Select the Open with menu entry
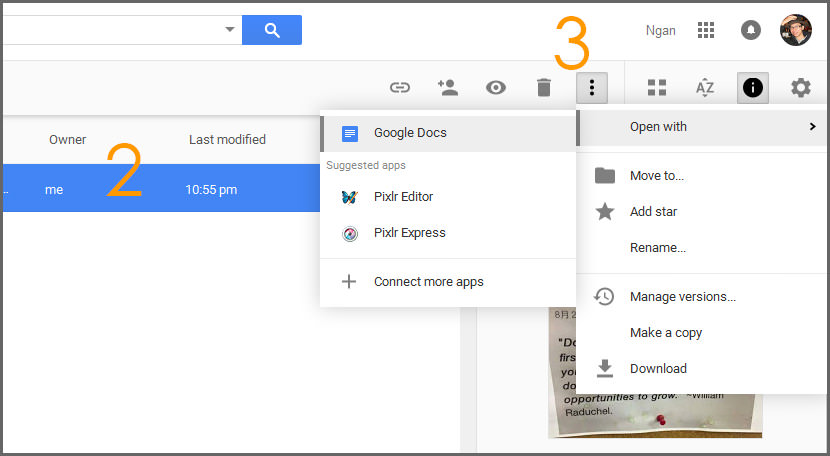Viewport: 830px width, 456px height. coord(701,127)
